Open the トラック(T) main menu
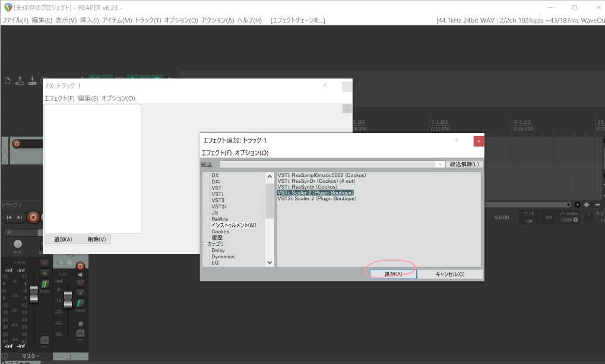Screen dimensions: 605x364 (148, 20)
